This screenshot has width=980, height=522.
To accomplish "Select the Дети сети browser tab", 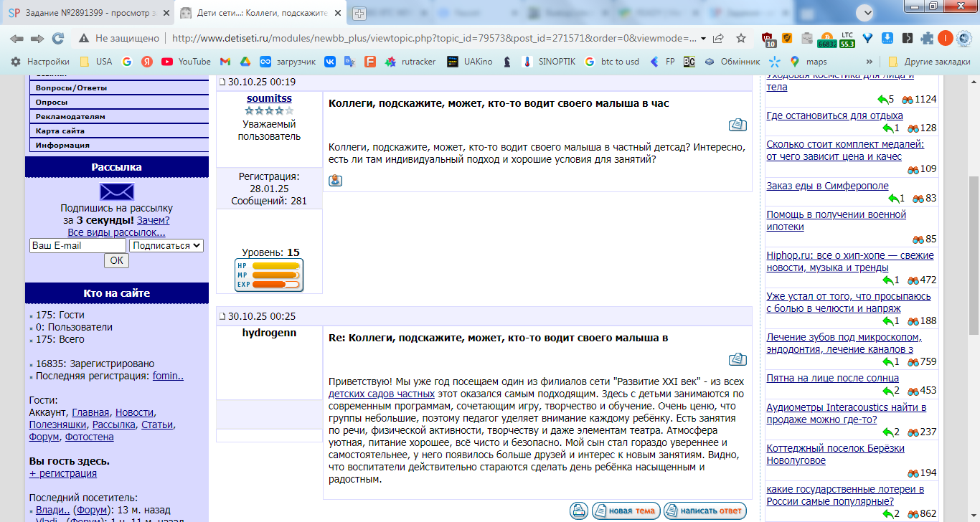I will [260, 13].
